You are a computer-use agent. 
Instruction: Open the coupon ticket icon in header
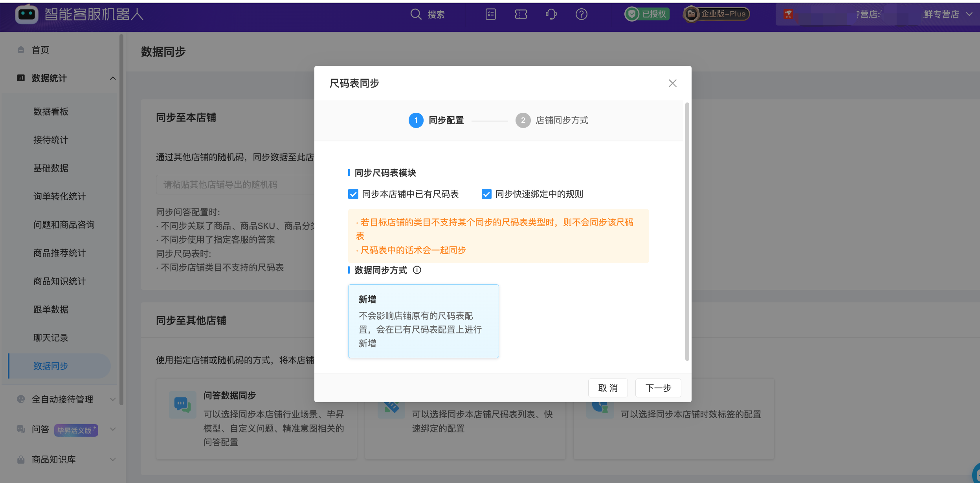(x=521, y=15)
